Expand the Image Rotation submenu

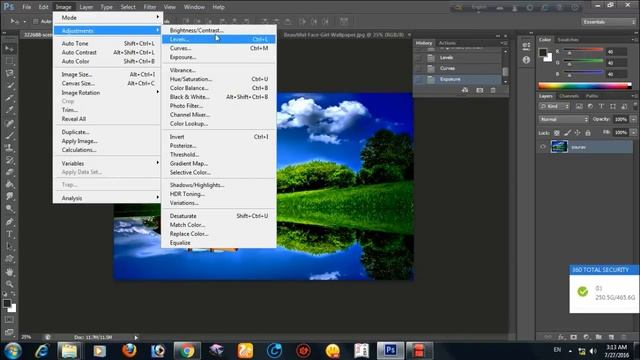point(108,93)
